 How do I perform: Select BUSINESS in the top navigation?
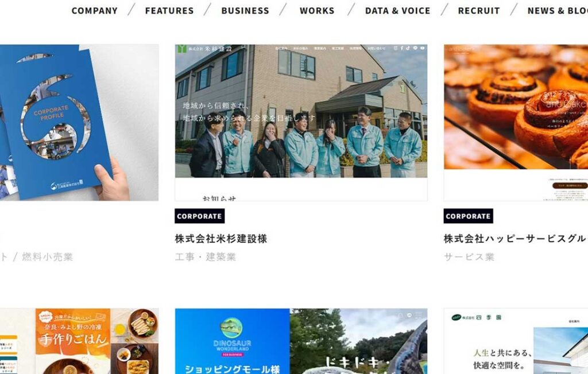pos(245,11)
